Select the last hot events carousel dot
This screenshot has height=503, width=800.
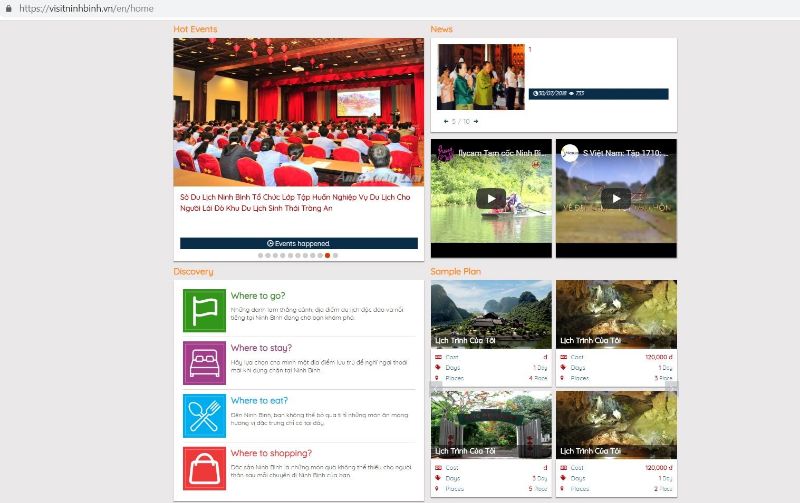point(335,255)
